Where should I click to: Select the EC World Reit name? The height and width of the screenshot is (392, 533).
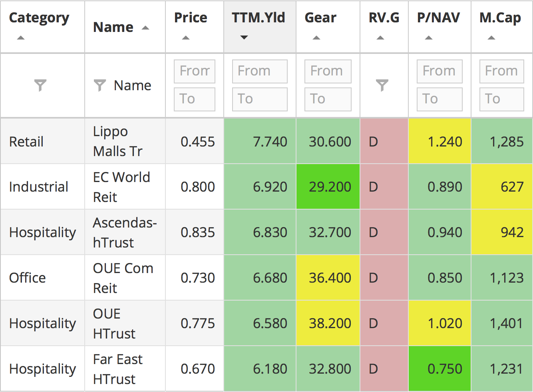(121, 187)
